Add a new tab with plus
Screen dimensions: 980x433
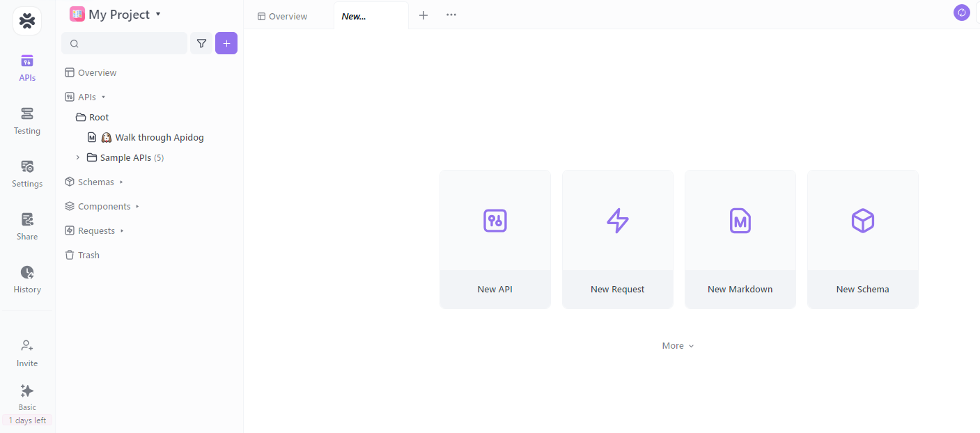coord(423,15)
